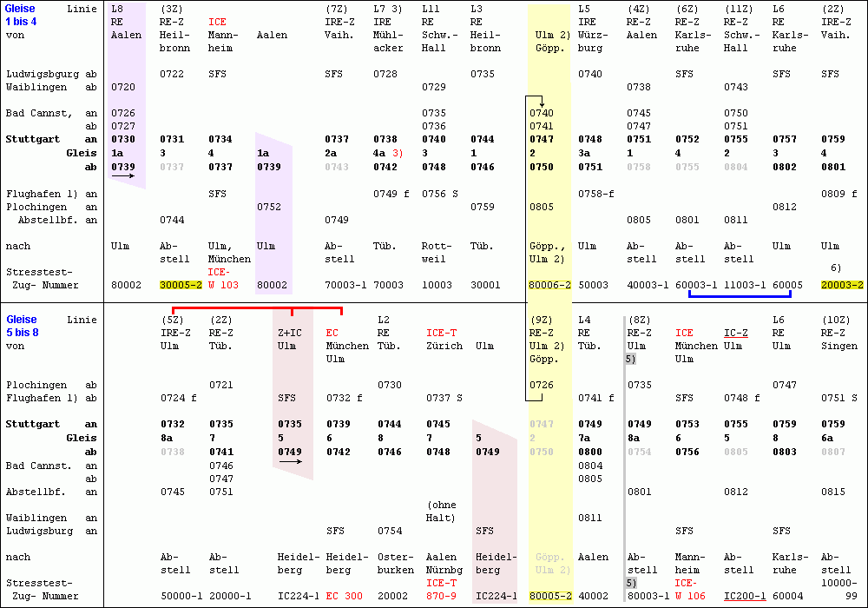
Task: Click the Flughafen departure time '0748 f'
Action: tap(742, 398)
